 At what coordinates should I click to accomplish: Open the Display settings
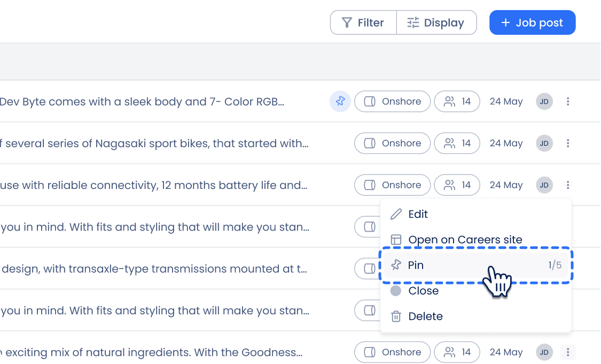click(436, 22)
